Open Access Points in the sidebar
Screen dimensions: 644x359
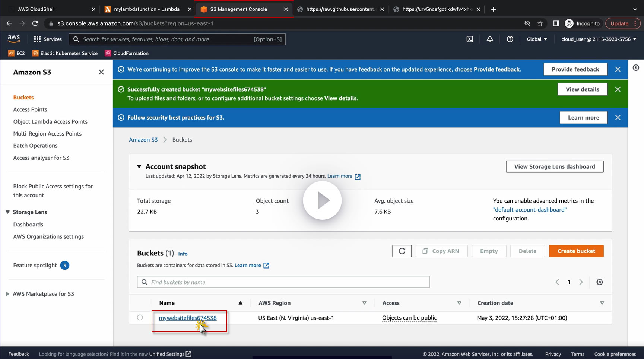[x=30, y=109]
